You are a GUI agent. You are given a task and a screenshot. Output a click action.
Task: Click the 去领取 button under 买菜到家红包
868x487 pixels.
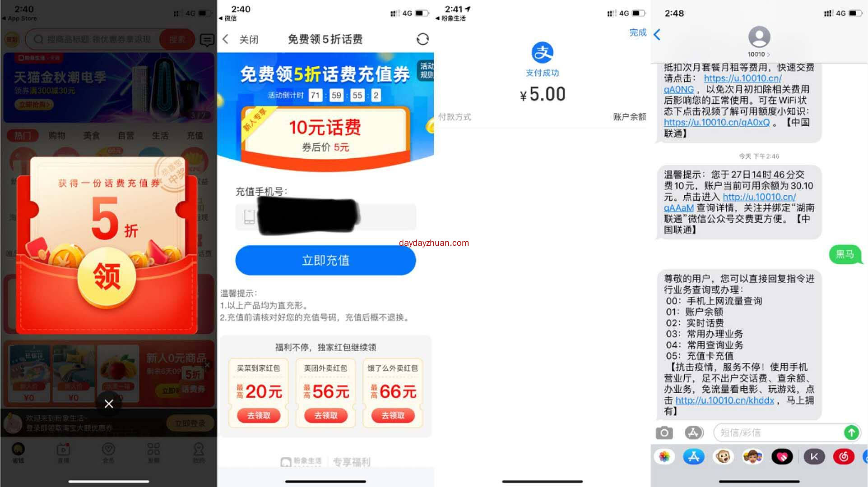point(258,414)
